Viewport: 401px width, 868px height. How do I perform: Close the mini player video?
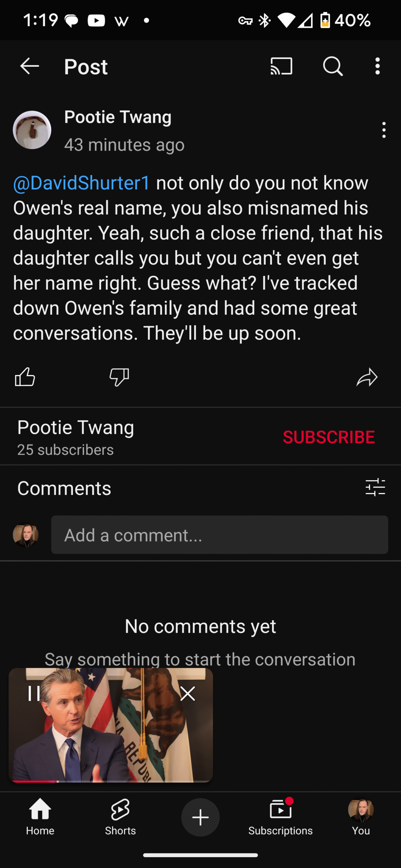(x=188, y=693)
